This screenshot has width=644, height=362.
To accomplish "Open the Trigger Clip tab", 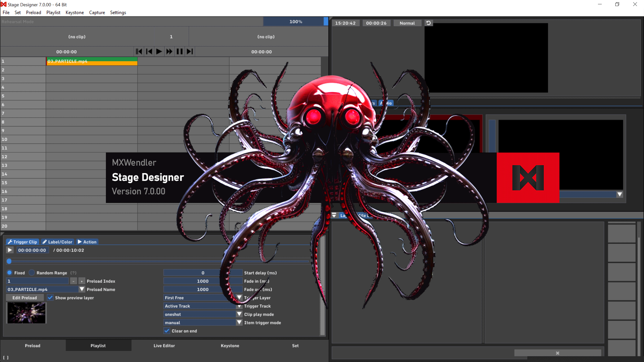I will pyautogui.click(x=22, y=242).
